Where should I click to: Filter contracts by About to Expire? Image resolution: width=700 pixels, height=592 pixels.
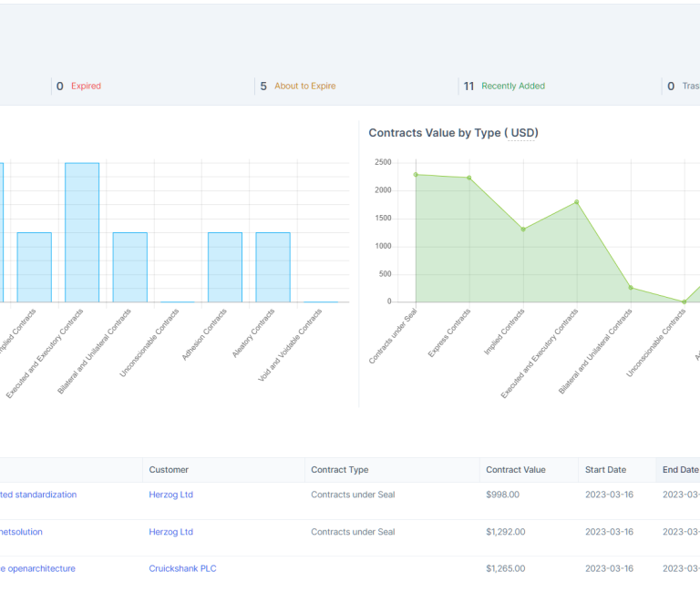point(305,86)
